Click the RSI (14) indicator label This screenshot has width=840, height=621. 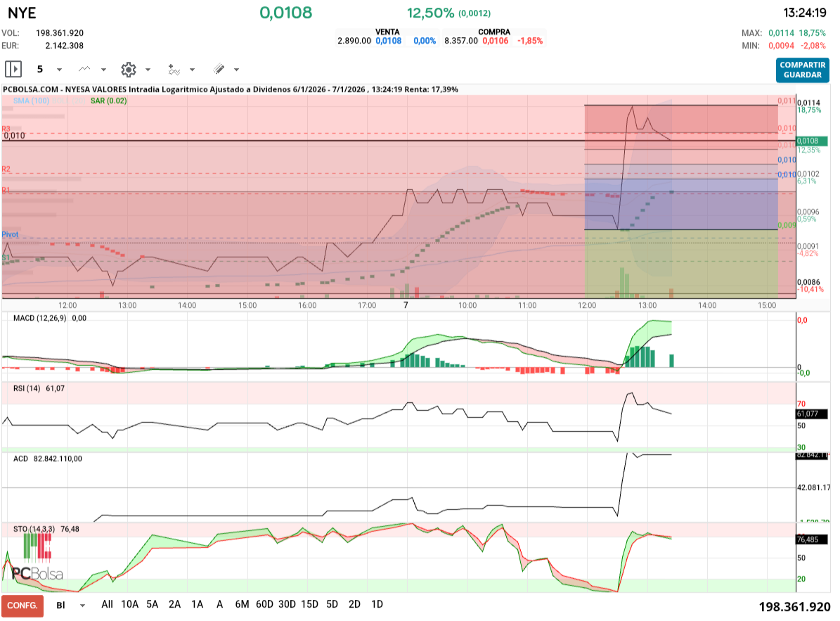coord(27,388)
